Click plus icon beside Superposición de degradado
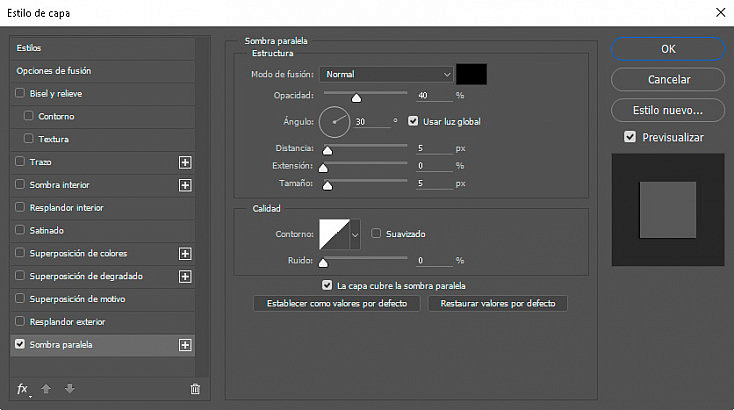This screenshot has height=410, width=734. [x=185, y=277]
